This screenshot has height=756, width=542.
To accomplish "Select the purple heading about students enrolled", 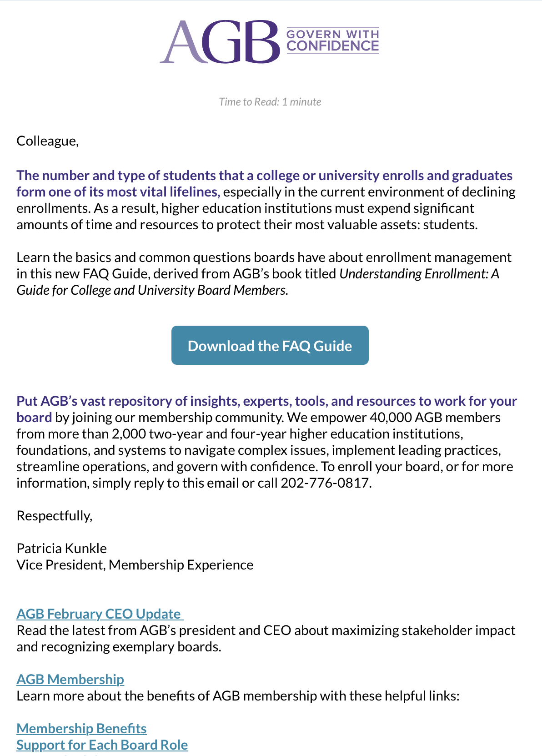I will click(x=265, y=183).
